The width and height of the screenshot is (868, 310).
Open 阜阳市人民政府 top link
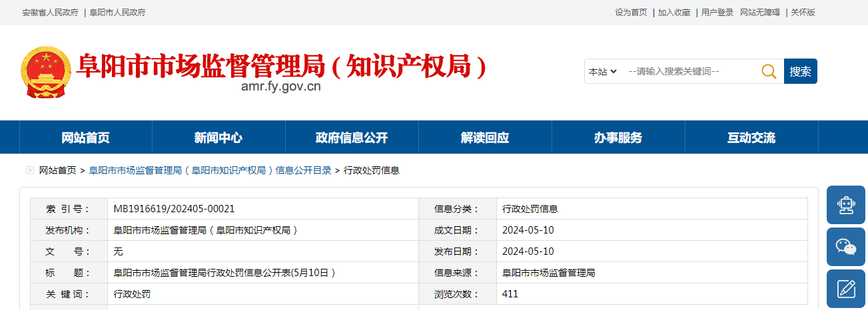point(117,13)
